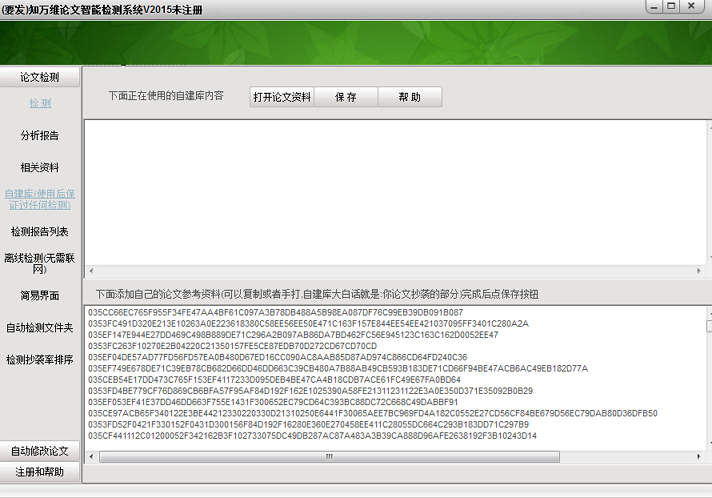Close the application window

tap(692, 6)
